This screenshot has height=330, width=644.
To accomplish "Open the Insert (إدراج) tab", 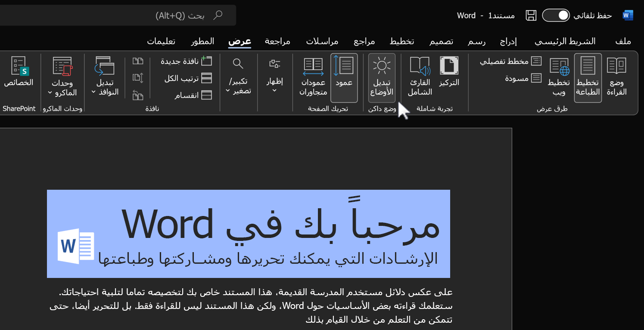I will click(x=508, y=41).
